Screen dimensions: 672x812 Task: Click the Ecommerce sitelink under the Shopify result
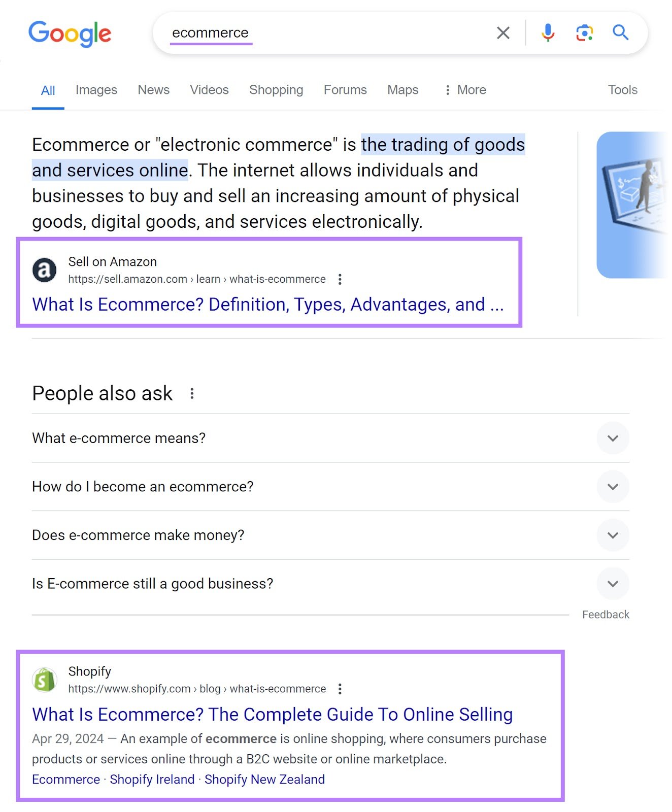pyautogui.click(x=66, y=780)
